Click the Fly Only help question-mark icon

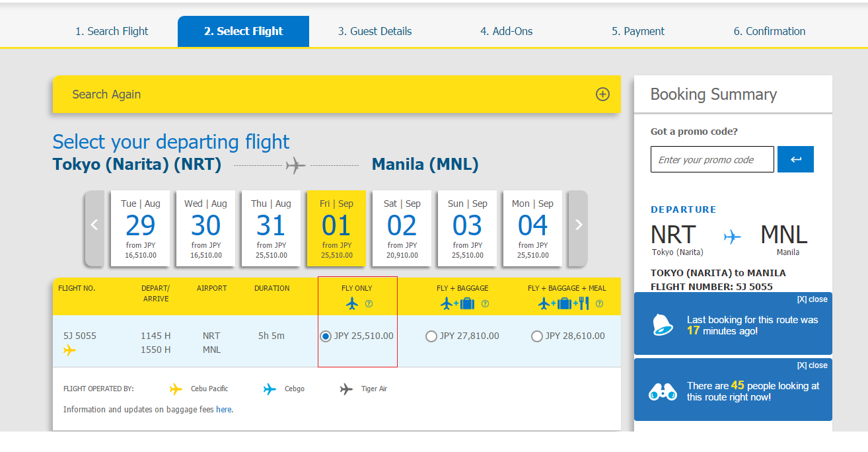click(x=369, y=304)
